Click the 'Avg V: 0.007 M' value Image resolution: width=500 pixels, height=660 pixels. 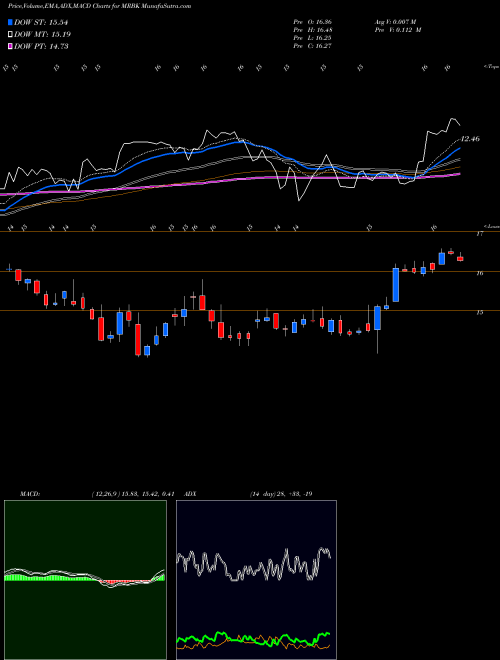tap(395, 22)
